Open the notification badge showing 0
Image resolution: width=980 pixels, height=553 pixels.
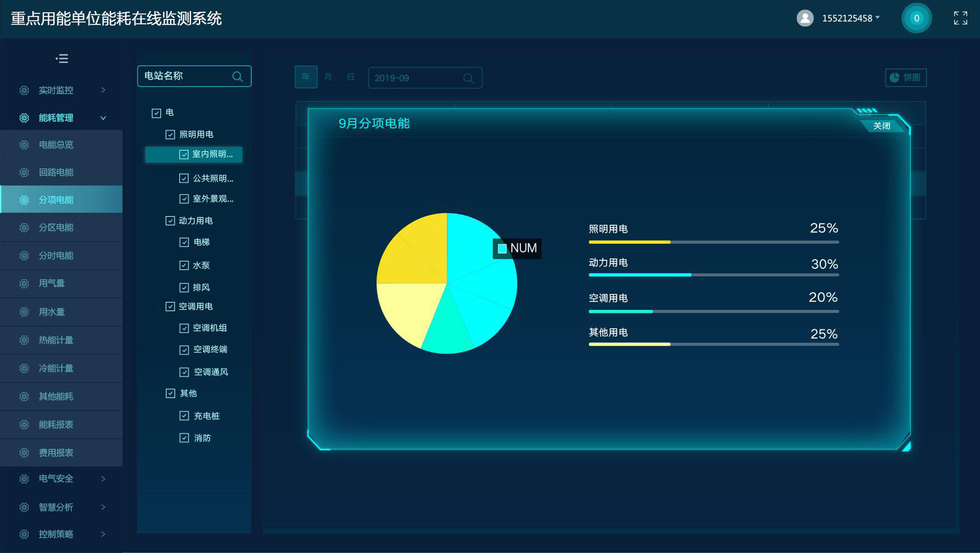click(916, 18)
